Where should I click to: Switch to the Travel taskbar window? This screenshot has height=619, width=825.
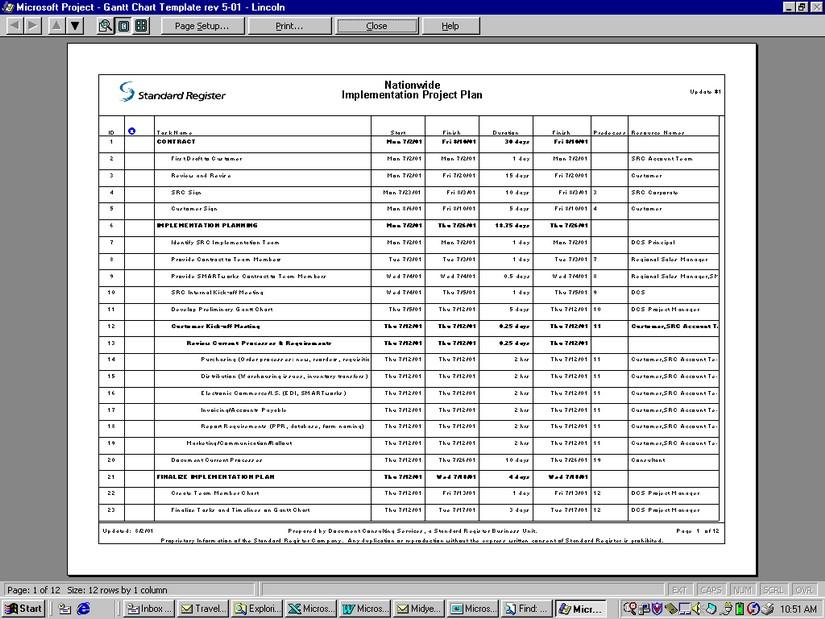tap(203, 608)
